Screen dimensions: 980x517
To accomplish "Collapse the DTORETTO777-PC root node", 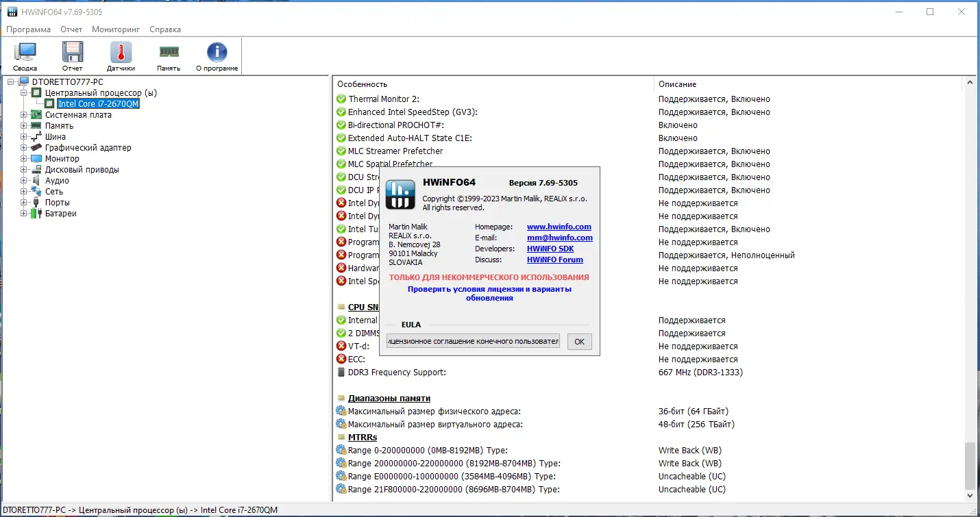I will [x=12, y=82].
